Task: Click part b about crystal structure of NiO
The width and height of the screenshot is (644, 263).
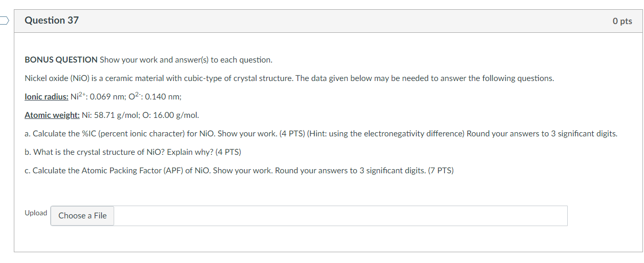Action: pos(133,152)
